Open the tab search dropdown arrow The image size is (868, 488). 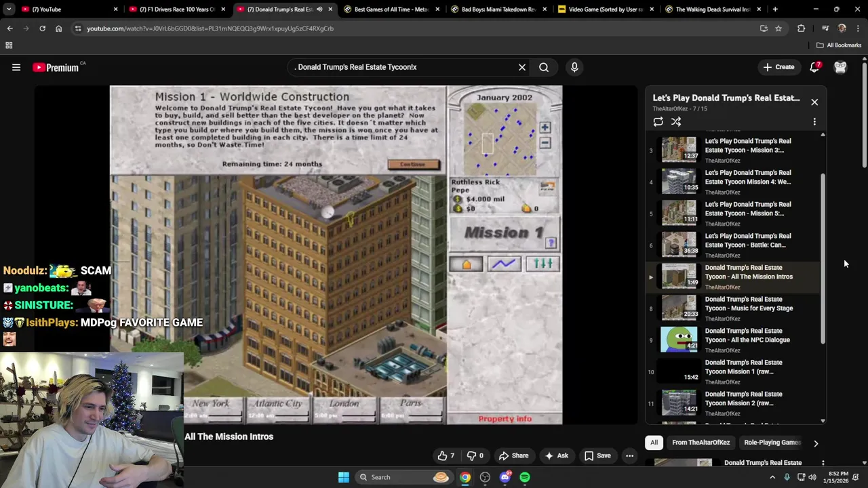(8, 9)
